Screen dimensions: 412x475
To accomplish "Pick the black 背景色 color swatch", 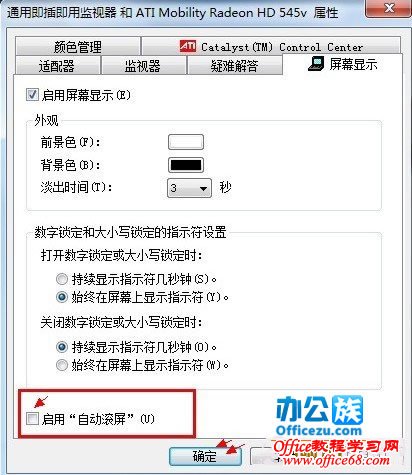I will (186, 165).
